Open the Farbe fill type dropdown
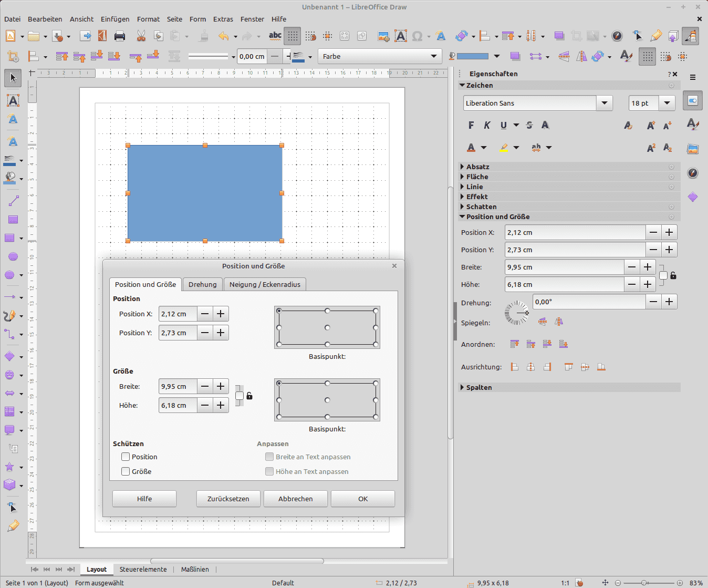This screenshot has height=588, width=708. 380,56
